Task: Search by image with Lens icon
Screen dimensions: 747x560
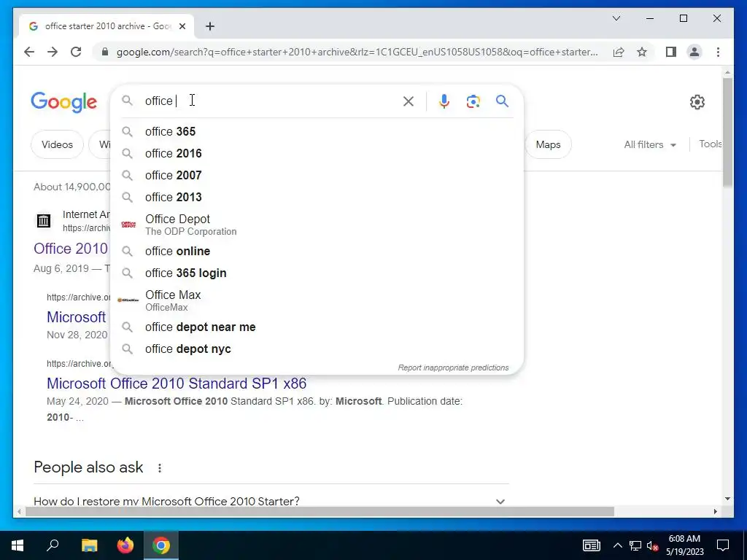Action: [473, 101]
